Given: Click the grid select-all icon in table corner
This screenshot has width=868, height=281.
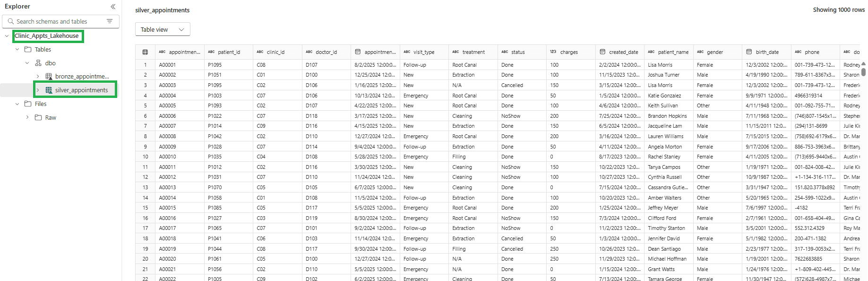Looking at the screenshot, I should coord(145,52).
